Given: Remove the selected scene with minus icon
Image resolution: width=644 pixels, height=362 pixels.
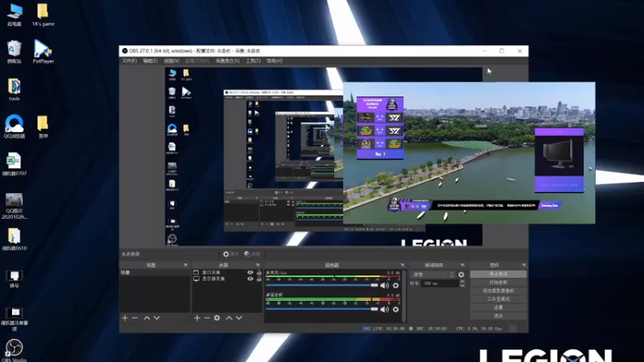Looking at the screenshot, I should pyautogui.click(x=134, y=318).
